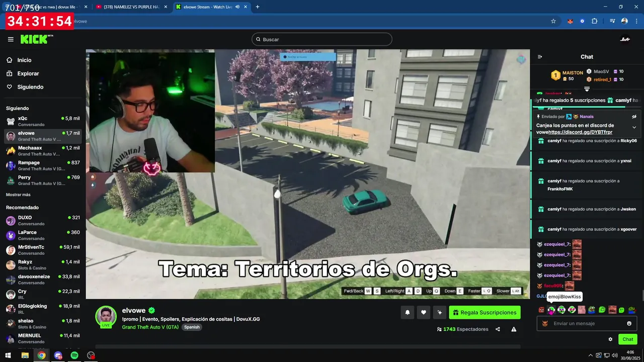Open File Explorer from taskbar
The height and width of the screenshot is (362, 644).
(x=25, y=355)
